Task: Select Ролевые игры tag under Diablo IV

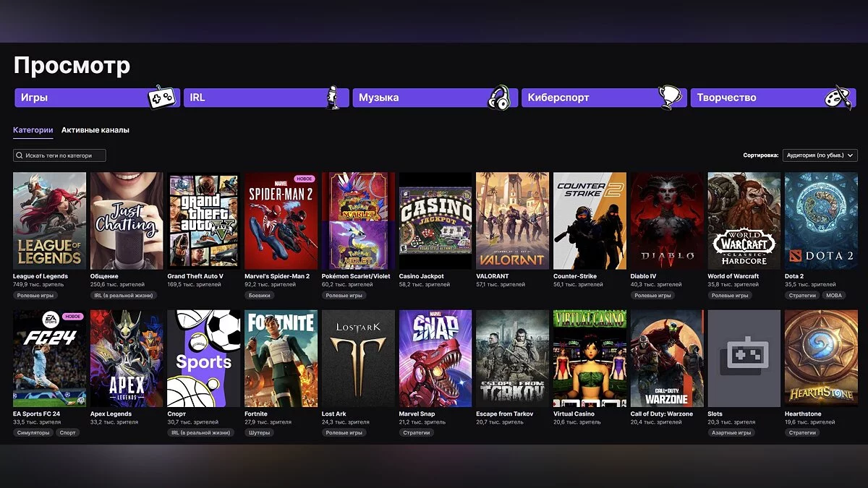Action: 652,296
